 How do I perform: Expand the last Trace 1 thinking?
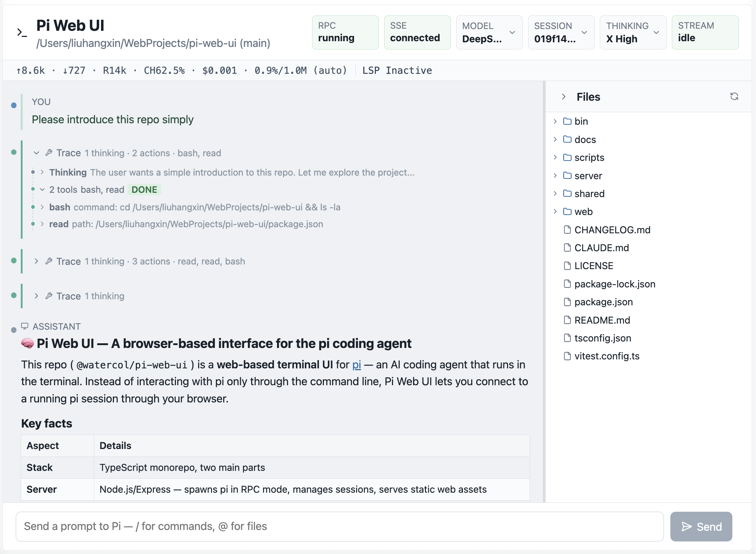(36, 296)
